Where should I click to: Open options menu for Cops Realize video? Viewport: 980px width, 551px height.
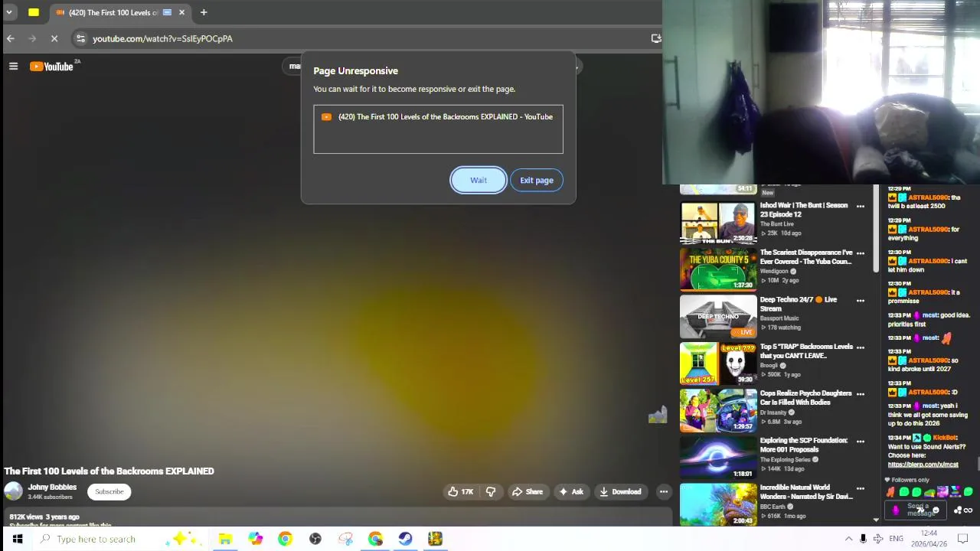click(x=861, y=394)
